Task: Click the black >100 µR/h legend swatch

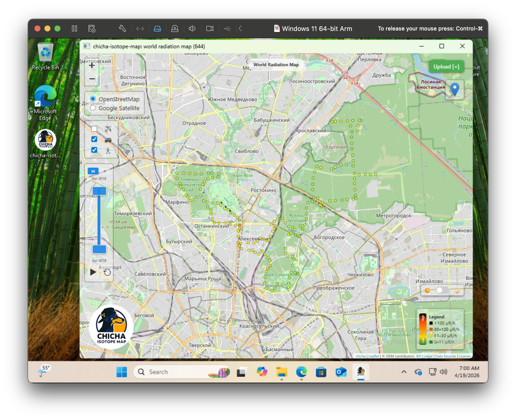Action: (x=431, y=323)
